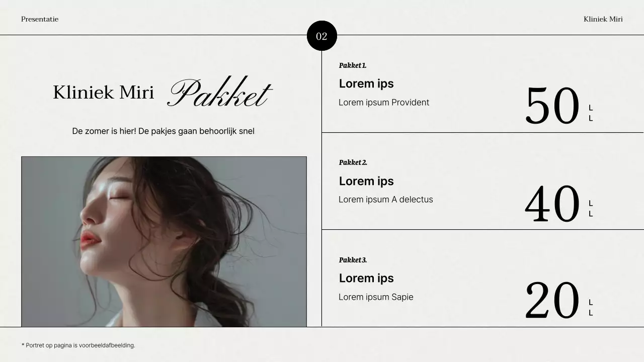
Task: Select the Pakket 1. label
Action: 353,65
